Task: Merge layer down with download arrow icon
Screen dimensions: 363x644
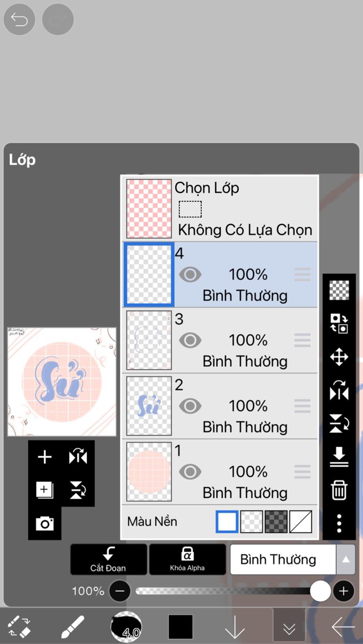Action: (x=339, y=457)
